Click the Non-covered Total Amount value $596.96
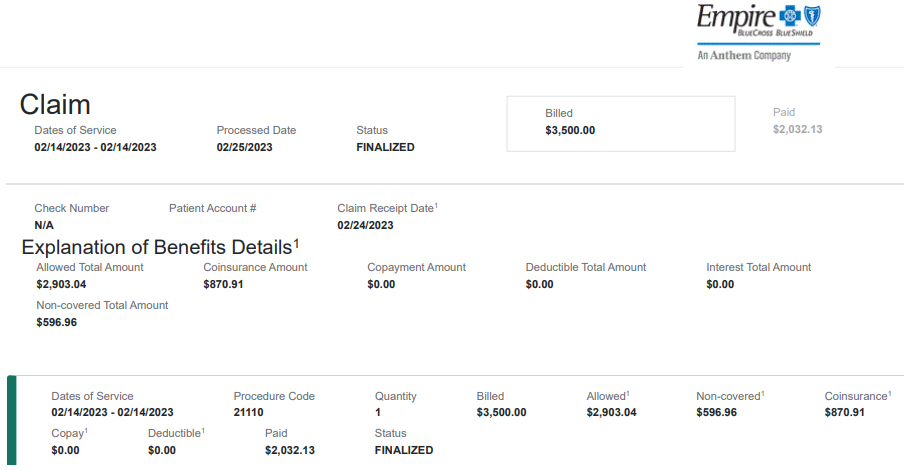This screenshot has width=905, height=470. (x=57, y=322)
